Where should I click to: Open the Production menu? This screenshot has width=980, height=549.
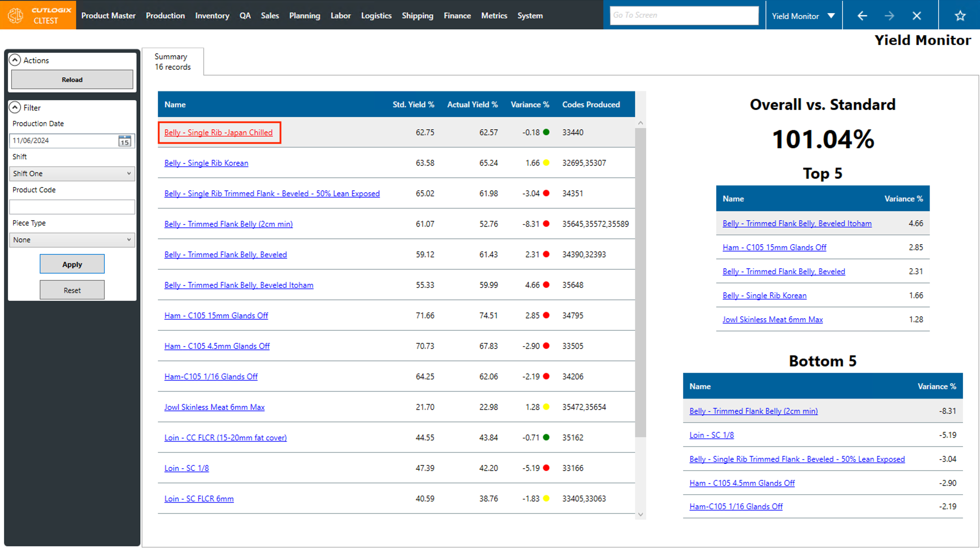(x=165, y=16)
